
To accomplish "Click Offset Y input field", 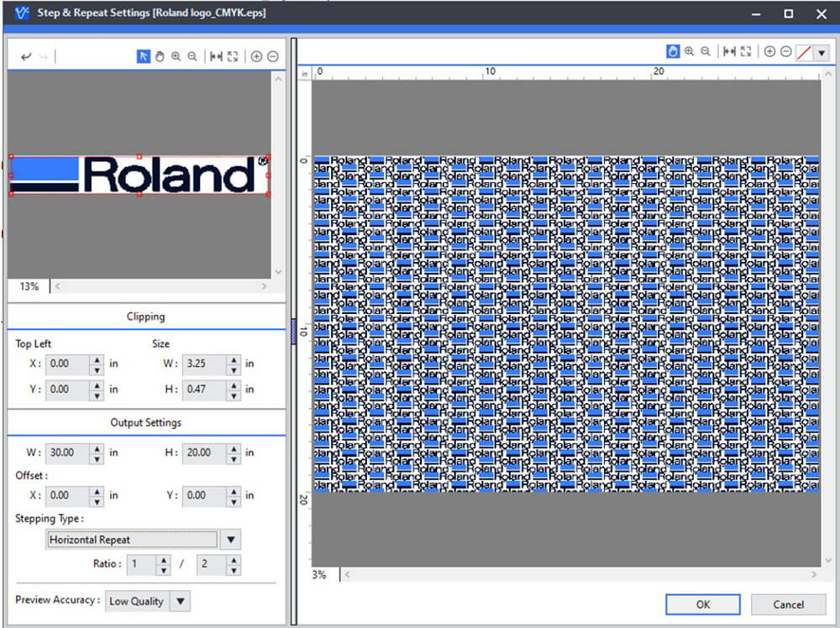I will pyautogui.click(x=205, y=495).
